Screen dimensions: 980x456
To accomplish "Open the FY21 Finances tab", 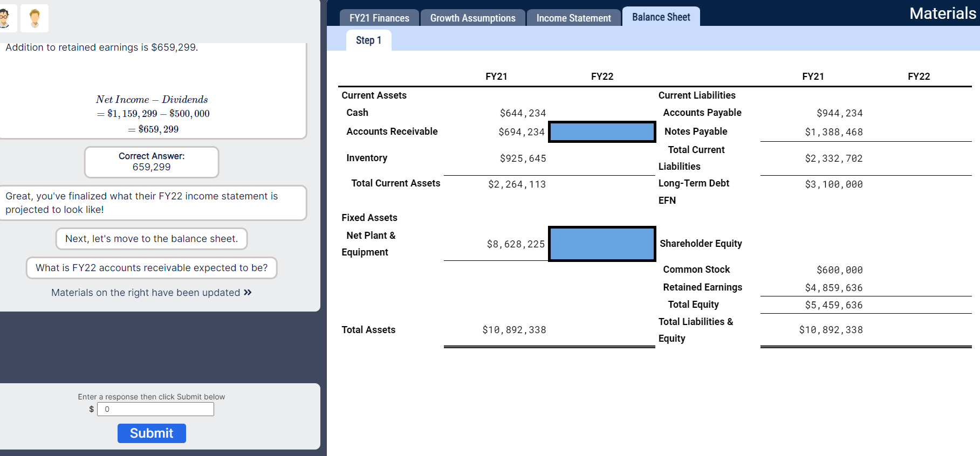I will [x=379, y=18].
